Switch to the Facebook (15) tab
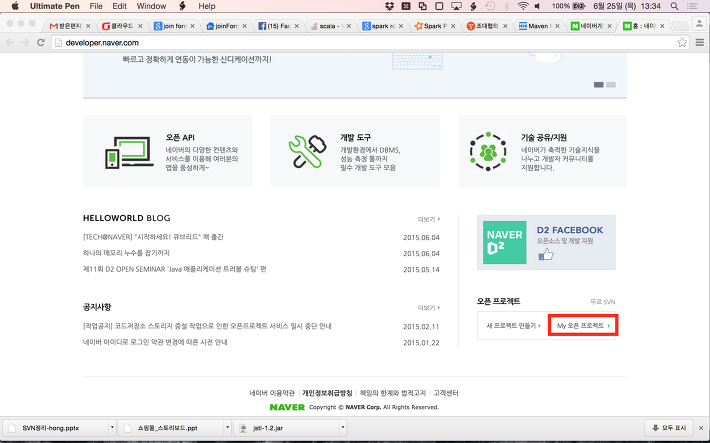710x443 pixels. pyautogui.click(x=278, y=26)
